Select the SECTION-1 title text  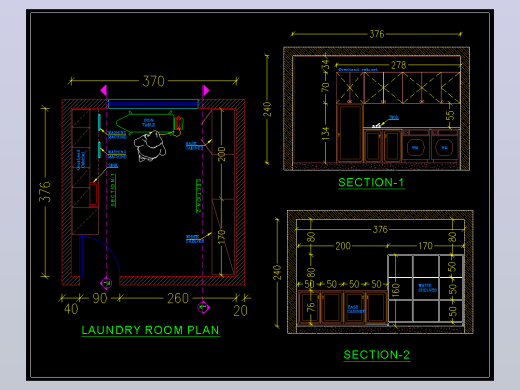(371, 182)
